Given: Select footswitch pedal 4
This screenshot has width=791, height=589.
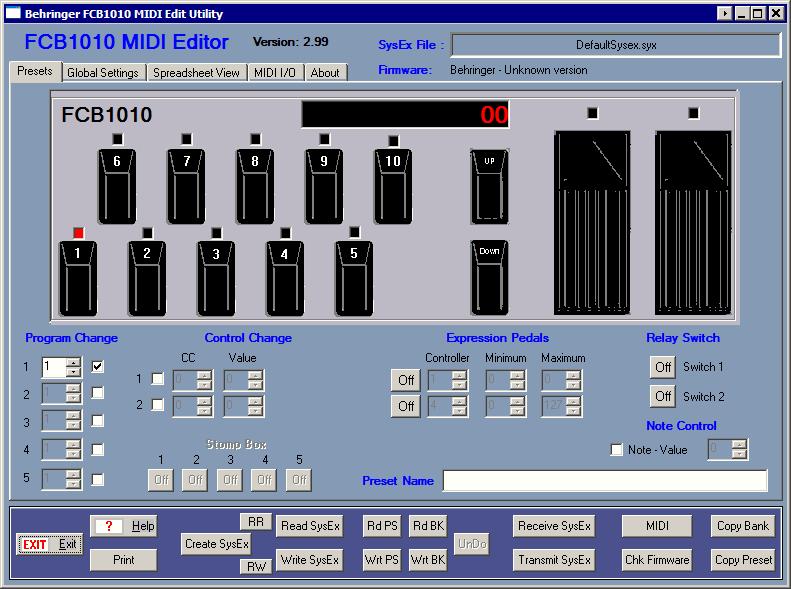Looking at the screenshot, I should point(285,278).
